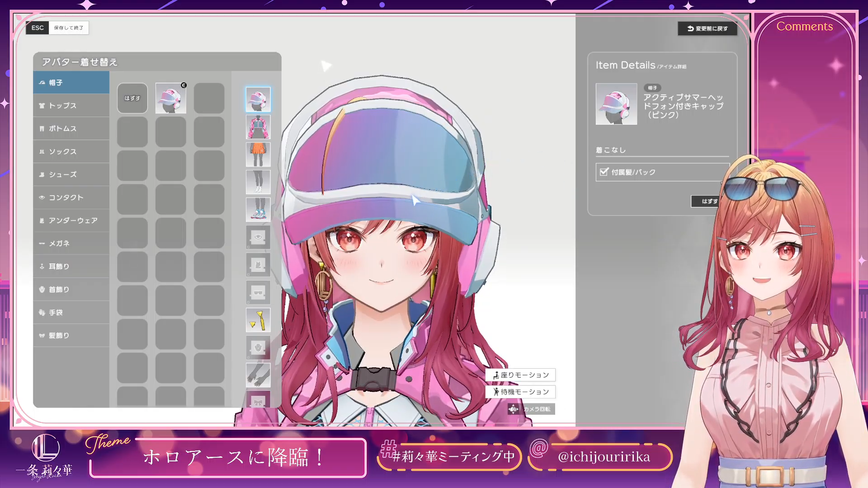Viewport: 868px width, 488px height.
Task: Click the アバター着せ替え panel title
Action: point(80,62)
